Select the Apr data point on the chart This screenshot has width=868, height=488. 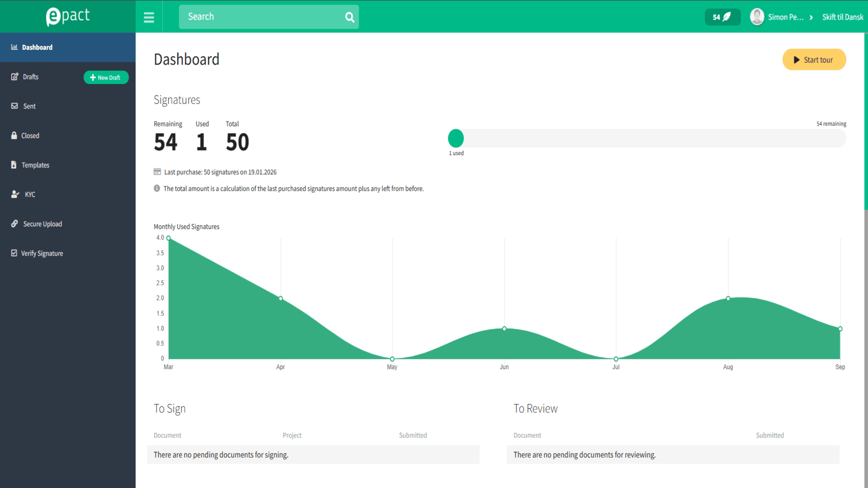pos(280,298)
